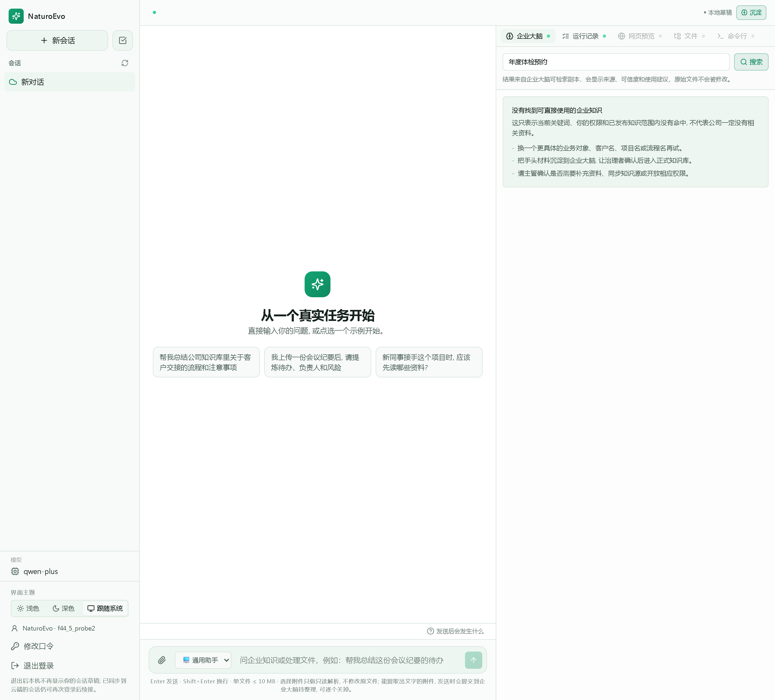Choose example 我上传一份会议纪要后
775x700 pixels.
318,362
